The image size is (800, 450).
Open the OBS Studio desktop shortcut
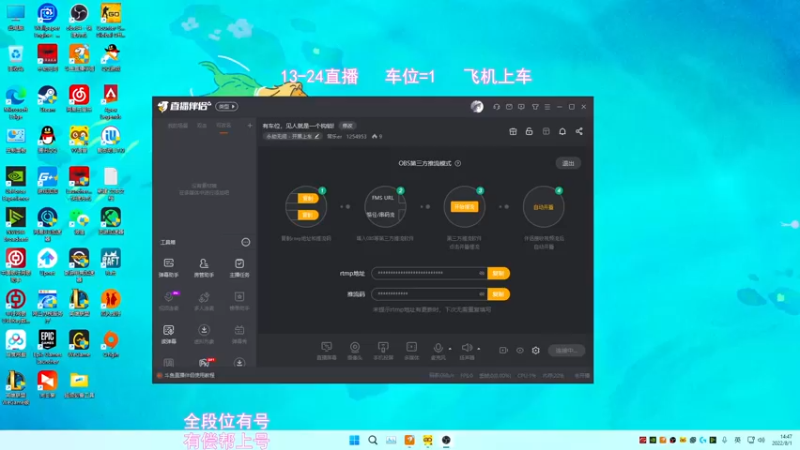(79, 20)
